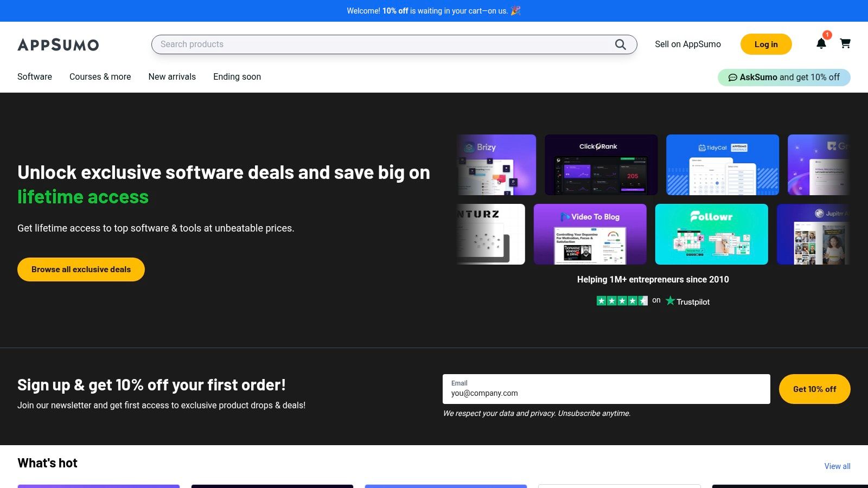Click the 'What's hot' heading
Screen dimensions: 868x488
(47, 463)
